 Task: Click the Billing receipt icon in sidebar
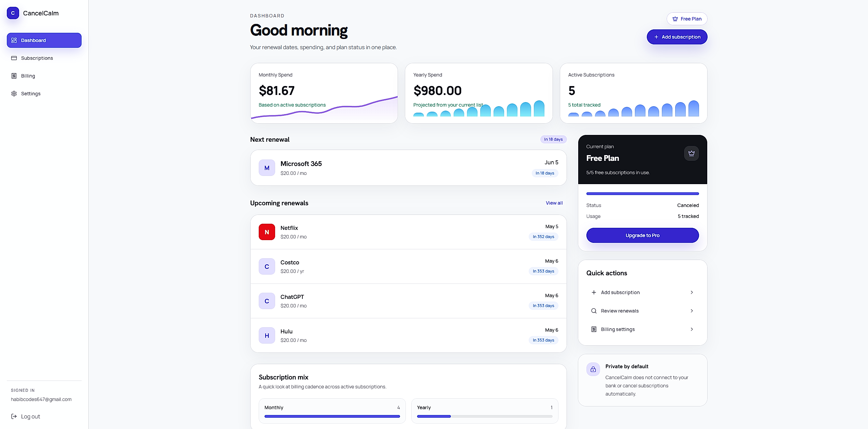[x=14, y=76]
